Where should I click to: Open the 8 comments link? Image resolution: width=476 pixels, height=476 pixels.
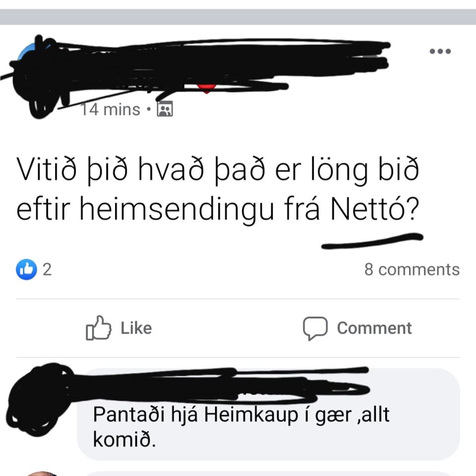point(412,269)
